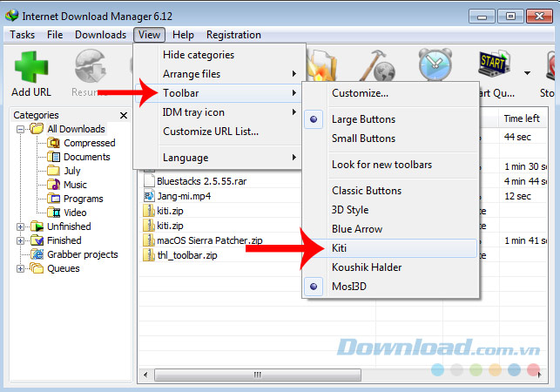Collapse the All Downloads tree node

point(21,129)
